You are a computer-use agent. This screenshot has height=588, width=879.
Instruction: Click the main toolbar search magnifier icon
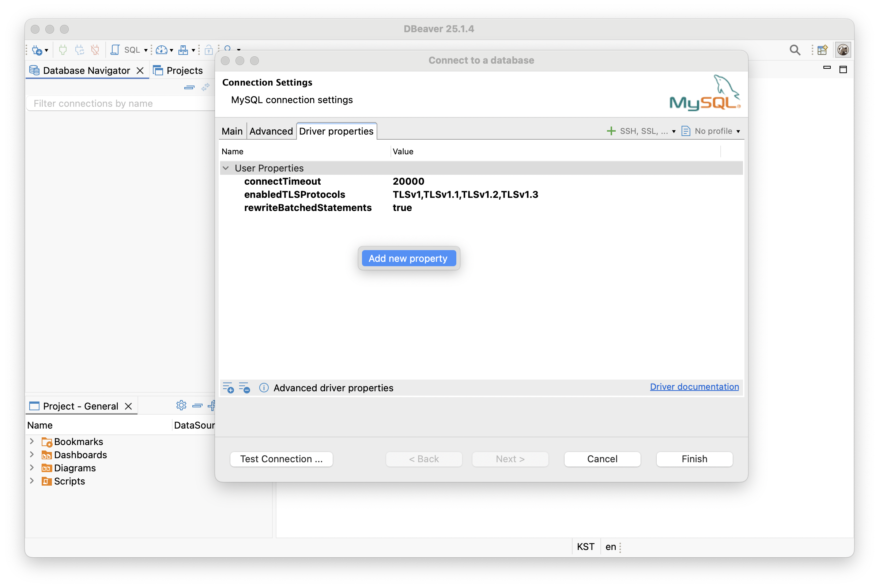[794, 50]
